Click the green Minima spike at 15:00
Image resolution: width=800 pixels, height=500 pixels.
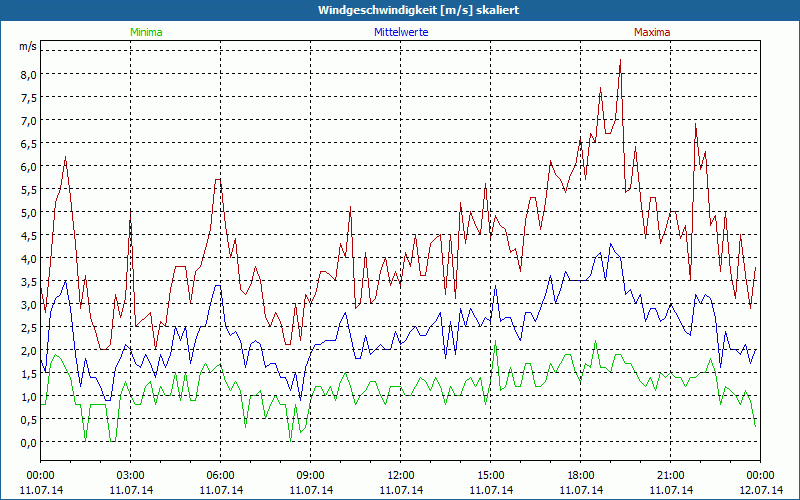point(495,342)
